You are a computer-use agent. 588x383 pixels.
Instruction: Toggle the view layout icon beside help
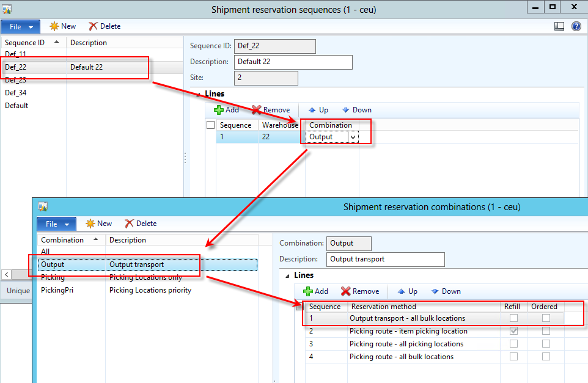(559, 26)
